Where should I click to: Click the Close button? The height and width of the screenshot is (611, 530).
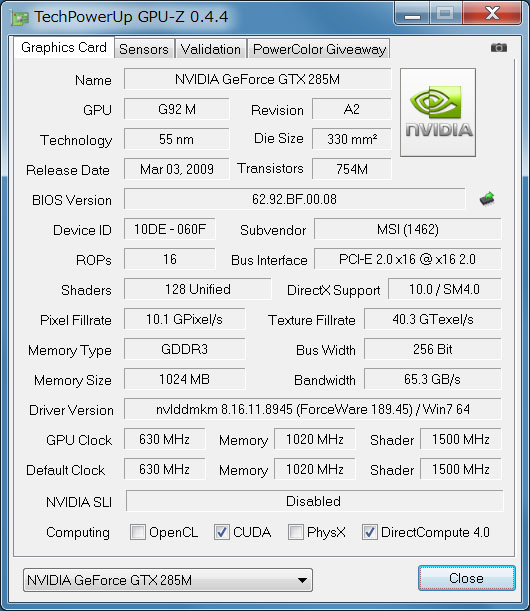[466, 578]
